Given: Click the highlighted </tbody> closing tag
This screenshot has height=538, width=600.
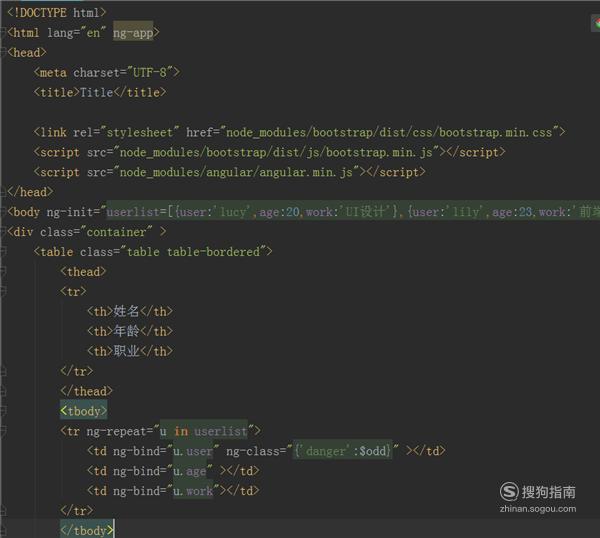Looking at the screenshot, I should tap(86, 530).
